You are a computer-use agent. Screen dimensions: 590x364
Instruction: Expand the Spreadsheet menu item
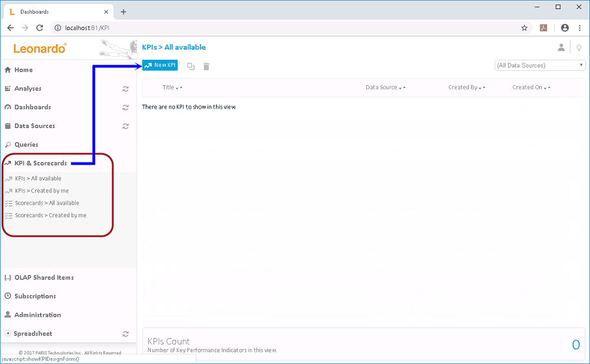(8, 333)
